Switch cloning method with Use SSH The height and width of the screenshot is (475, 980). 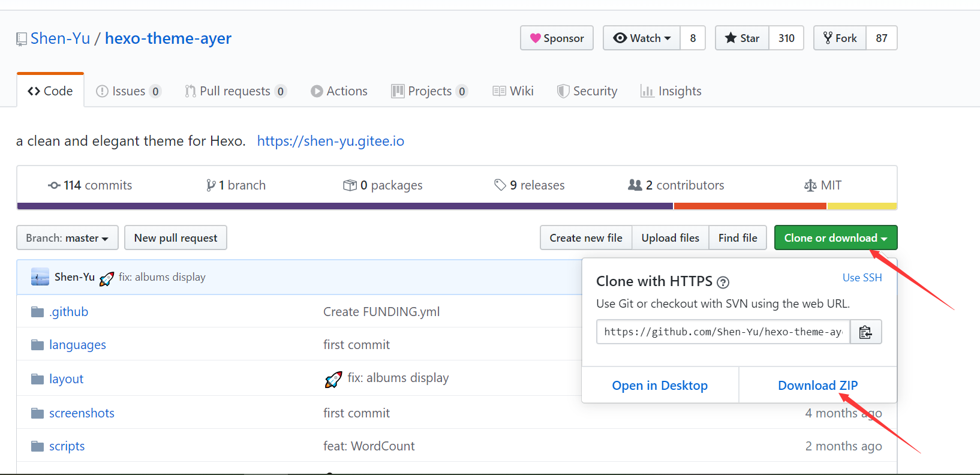pos(862,278)
